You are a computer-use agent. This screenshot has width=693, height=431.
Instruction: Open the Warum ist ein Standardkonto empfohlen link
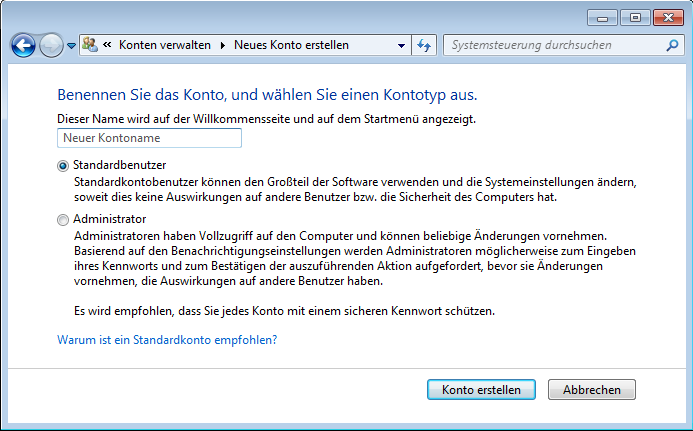tap(167, 340)
